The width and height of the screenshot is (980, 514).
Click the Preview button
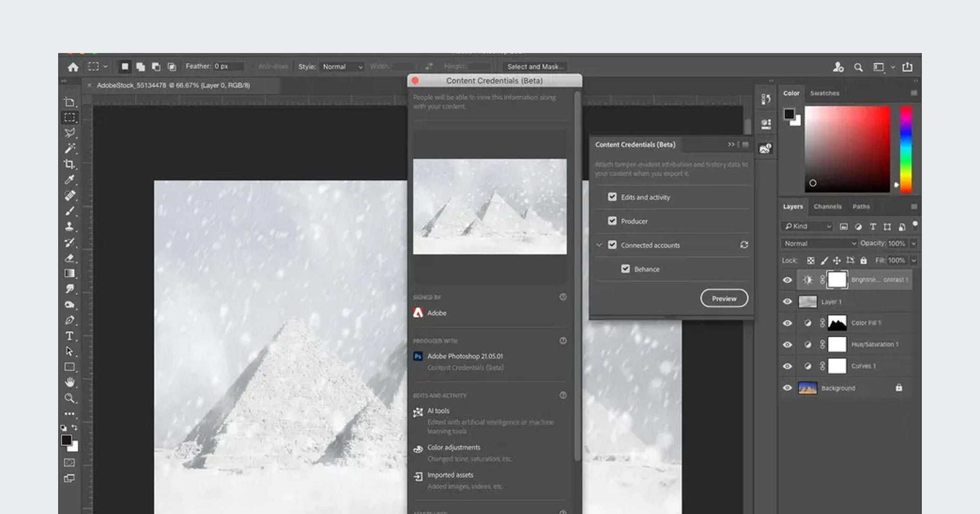(724, 298)
